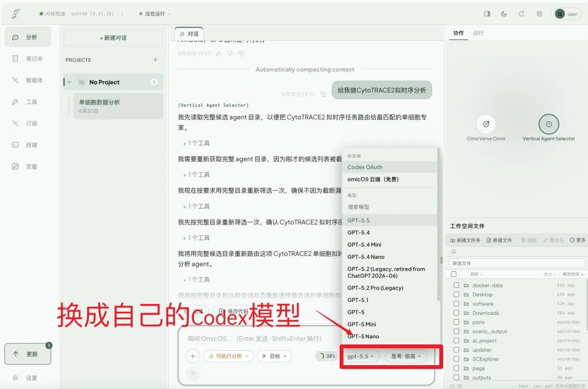Check the ai_project folder checkbox

456,341
